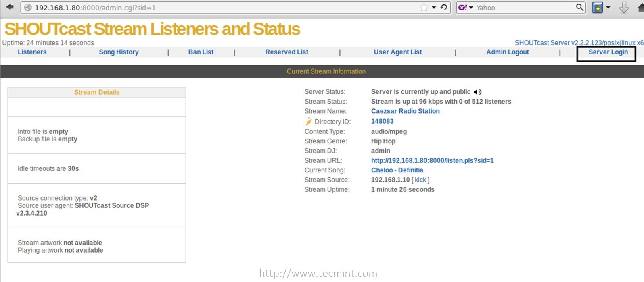This screenshot has height=282, width=644.
Task: Click the Stream Details header
Action: [97, 92]
